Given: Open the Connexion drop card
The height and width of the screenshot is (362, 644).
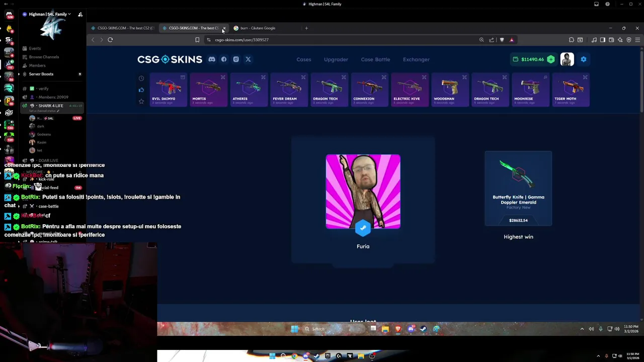Looking at the screenshot, I should tap(369, 90).
